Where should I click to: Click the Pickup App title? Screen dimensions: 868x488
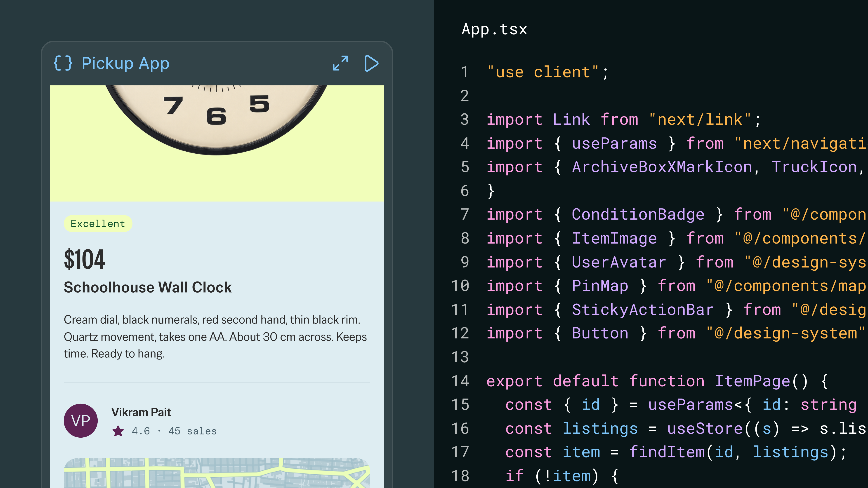coord(125,63)
